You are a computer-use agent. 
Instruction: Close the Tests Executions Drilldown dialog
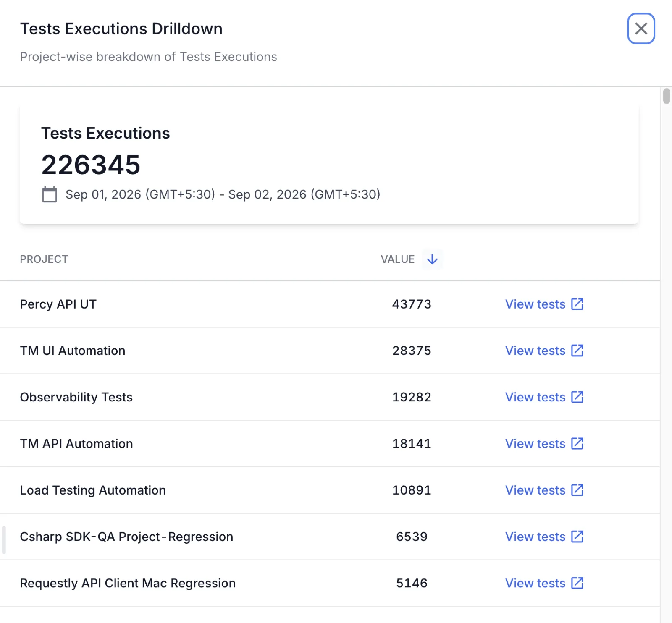pyautogui.click(x=641, y=29)
